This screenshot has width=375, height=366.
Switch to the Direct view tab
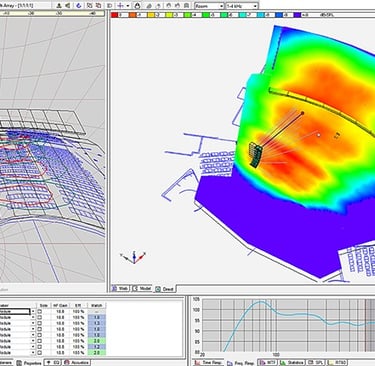(x=165, y=289)
